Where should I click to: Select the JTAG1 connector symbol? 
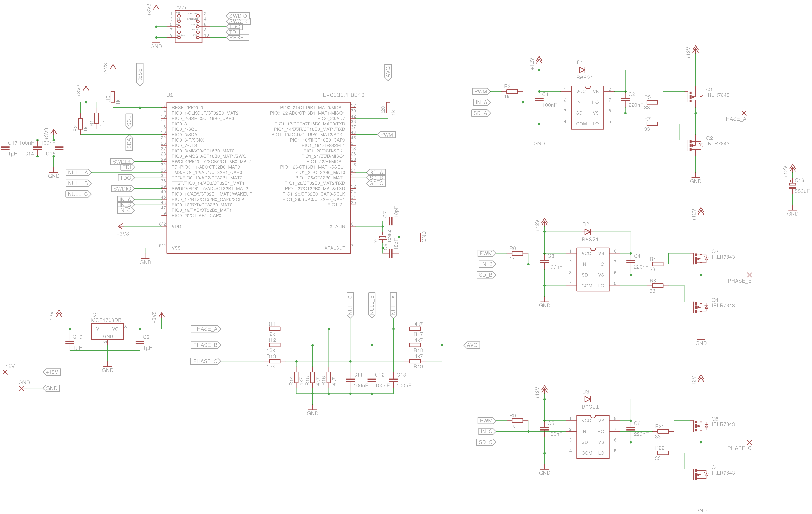tap(188, 27)
